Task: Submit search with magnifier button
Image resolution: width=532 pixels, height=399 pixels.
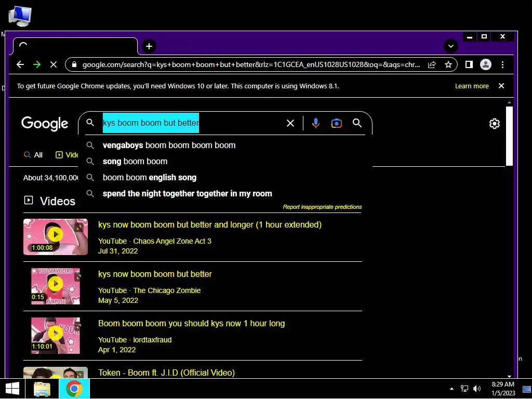Action: (357, 123)
